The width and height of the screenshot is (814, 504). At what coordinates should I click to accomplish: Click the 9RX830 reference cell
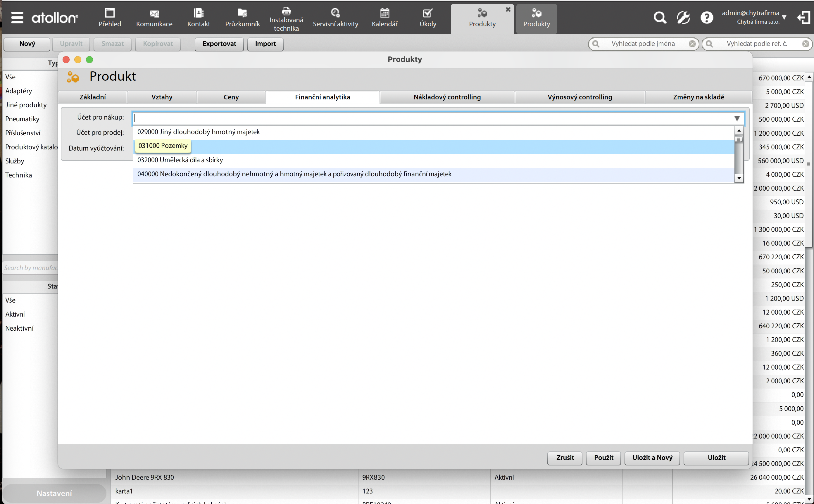(x=424, y=477)
